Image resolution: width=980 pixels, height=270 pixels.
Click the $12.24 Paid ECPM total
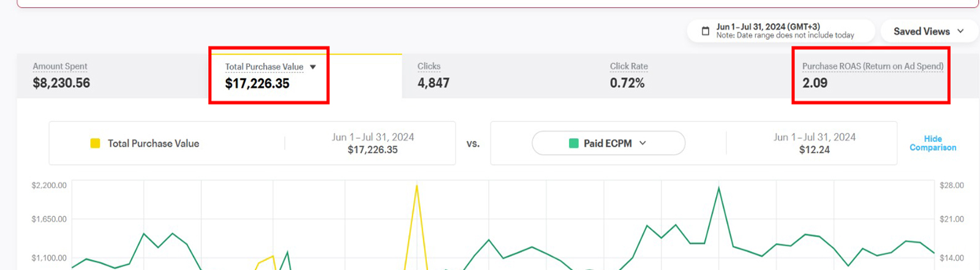[814, 150]
